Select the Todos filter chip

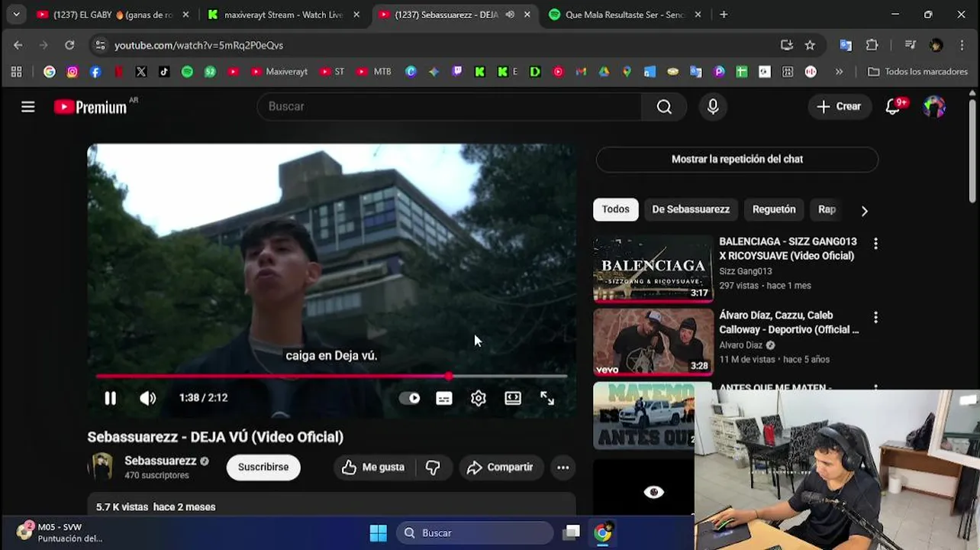pos(615,209)
